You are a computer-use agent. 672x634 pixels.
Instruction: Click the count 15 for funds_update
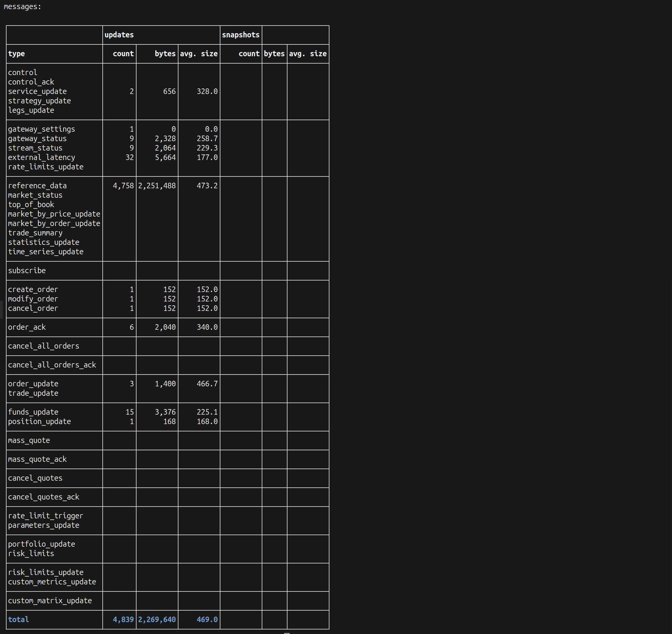130,412
